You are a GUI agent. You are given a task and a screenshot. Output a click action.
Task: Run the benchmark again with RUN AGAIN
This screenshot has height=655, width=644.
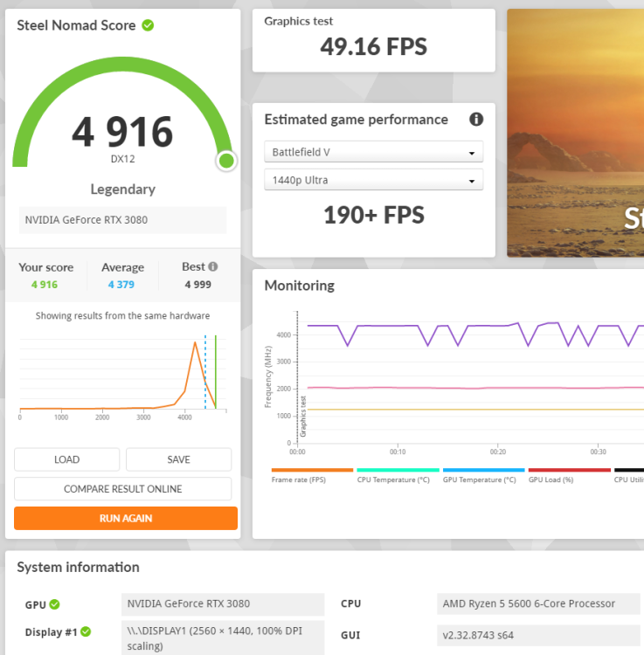[125, 518]
